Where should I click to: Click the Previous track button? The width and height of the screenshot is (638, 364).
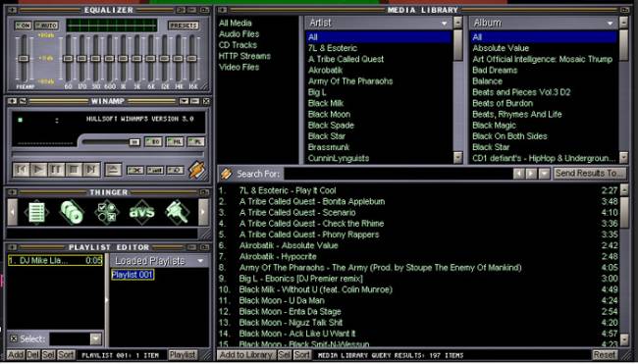click(22, 169)
